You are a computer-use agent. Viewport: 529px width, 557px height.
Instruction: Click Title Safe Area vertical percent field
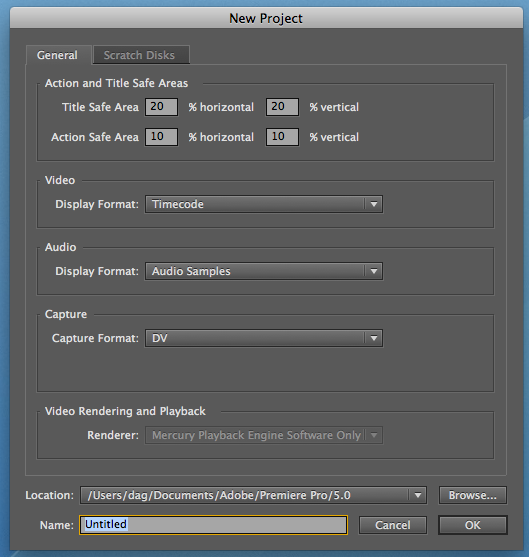coord(282,107)
